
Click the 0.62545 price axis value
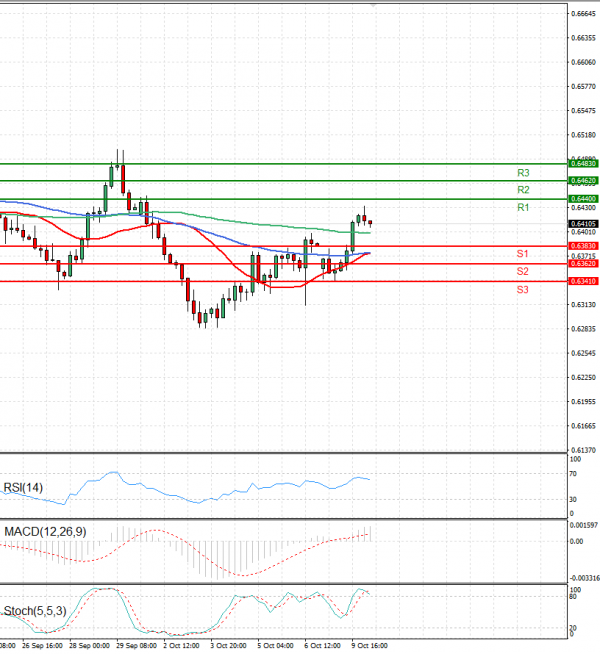tap(583, 353)
